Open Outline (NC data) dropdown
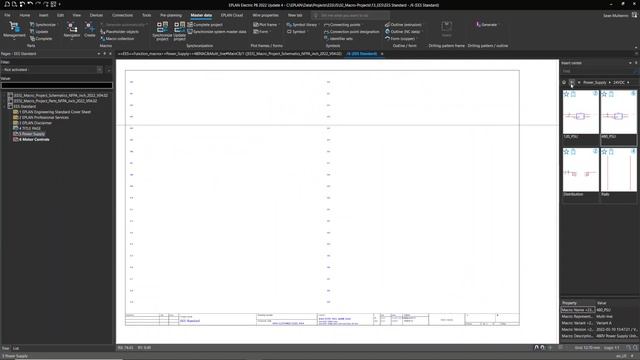The height and width of the screenshot is (360, 640). coord(403,31)
